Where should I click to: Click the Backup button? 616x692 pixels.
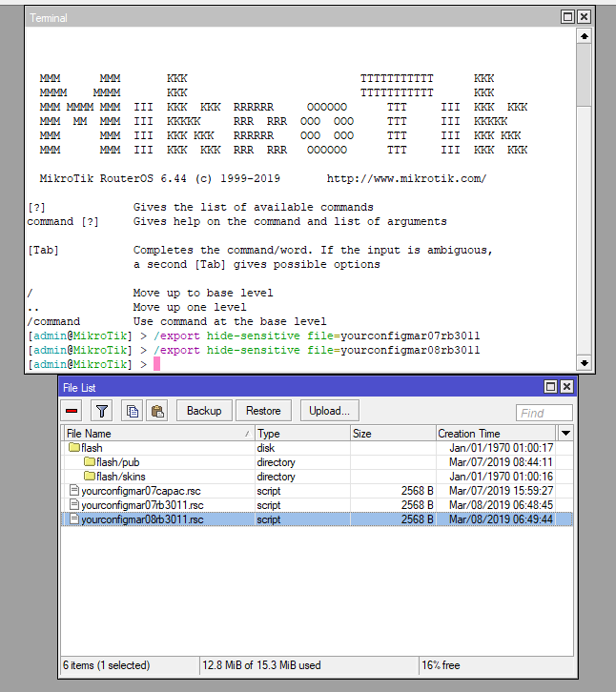(204, 411)
